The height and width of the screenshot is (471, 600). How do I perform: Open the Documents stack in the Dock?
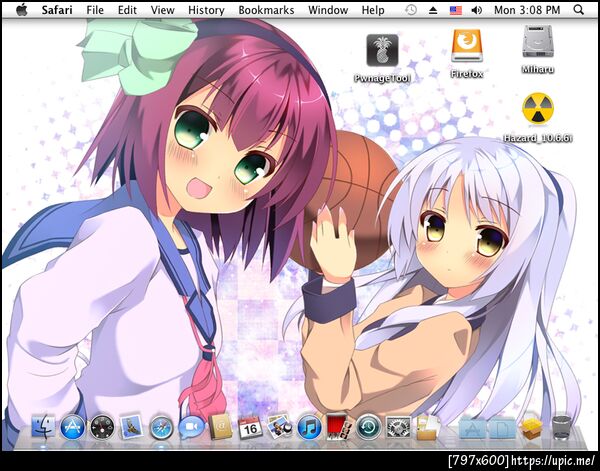coord(428,427)
